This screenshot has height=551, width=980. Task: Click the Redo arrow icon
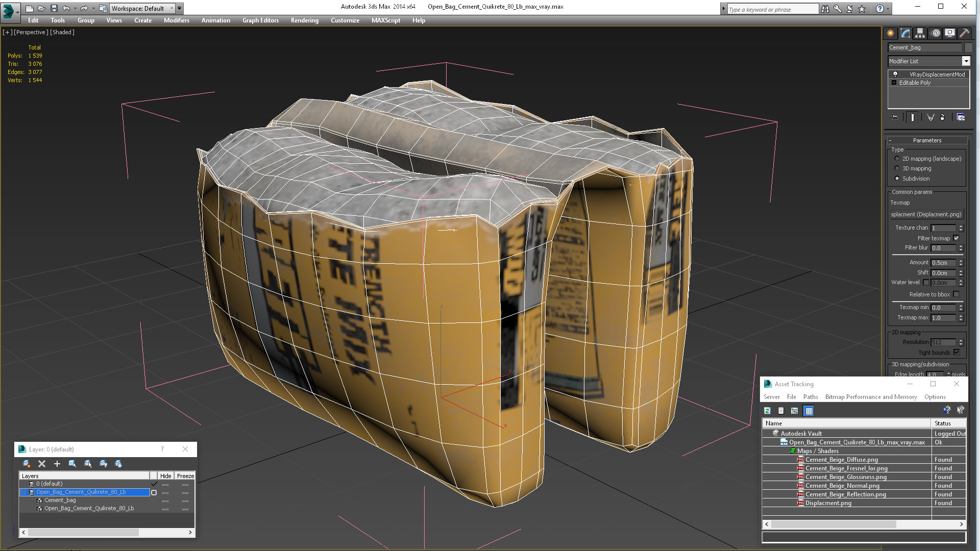pos(84,8)
